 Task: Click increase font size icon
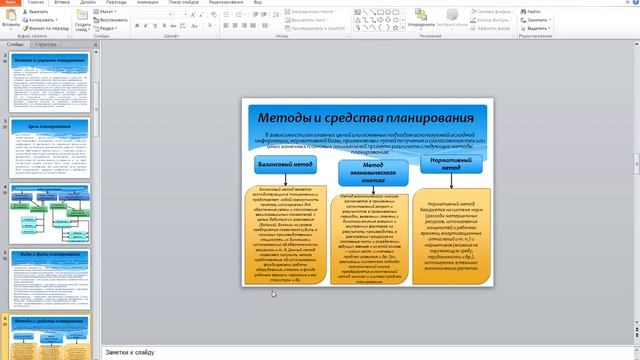point(193,14)
